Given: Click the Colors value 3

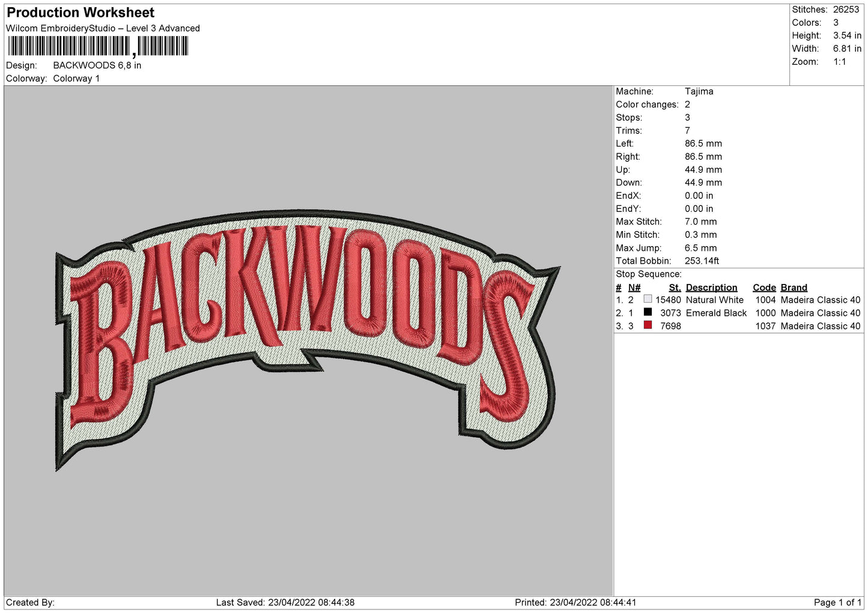Looking at the screenshot, I should [x=836, y=23].
